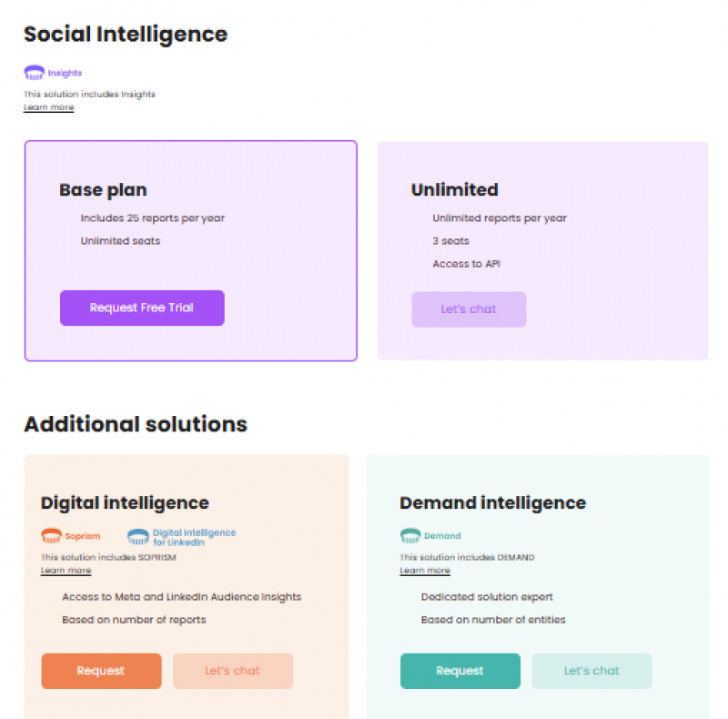Click Let's chat in the Unlimited plan
This screenshot has width=728, height=719.
[x=469, y=309]
